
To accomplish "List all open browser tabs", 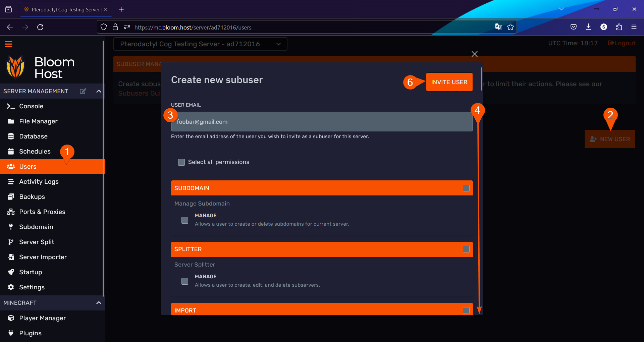I will (x=561, y=9).
